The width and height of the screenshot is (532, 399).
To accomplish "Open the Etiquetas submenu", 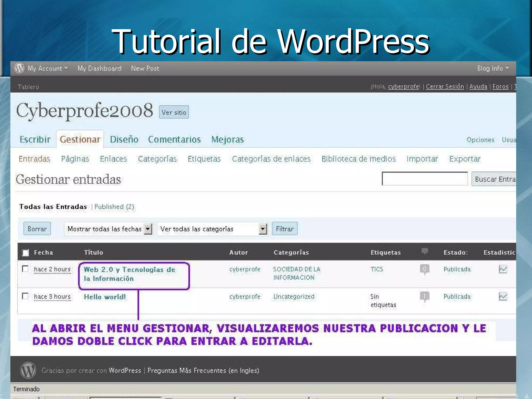I will tap(204, 159).
